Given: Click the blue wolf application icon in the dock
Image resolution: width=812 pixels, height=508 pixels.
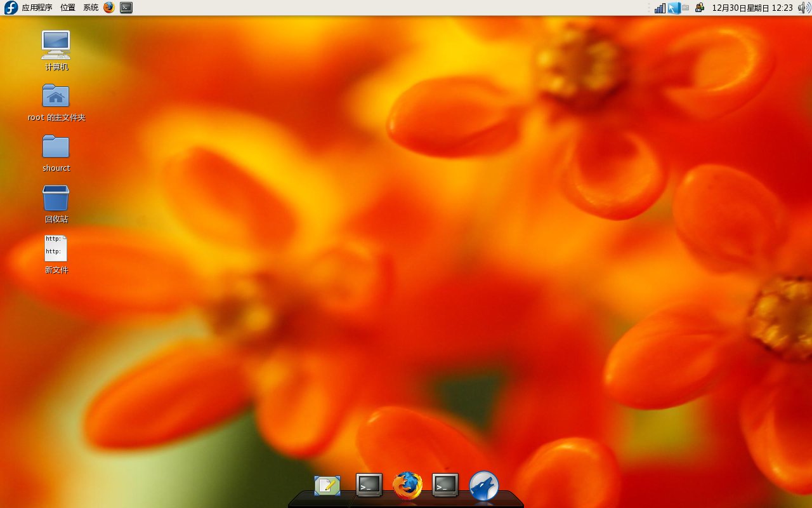Looking at the screenshot, I should 485,485.
